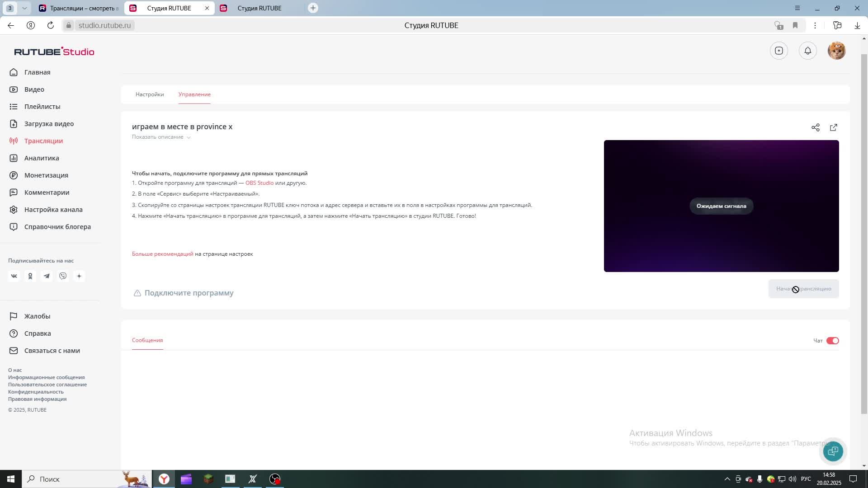Toggle the Чат switch
Screen dimensions: 868x488
click(833, 341)
